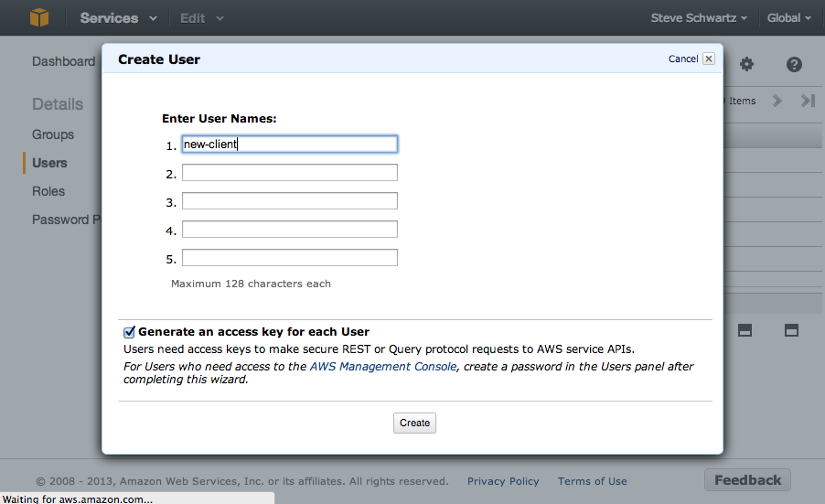The height and width of the screenshot is (504, 825).
Task: Open the Global region dropdown
Action: point(788,18)
